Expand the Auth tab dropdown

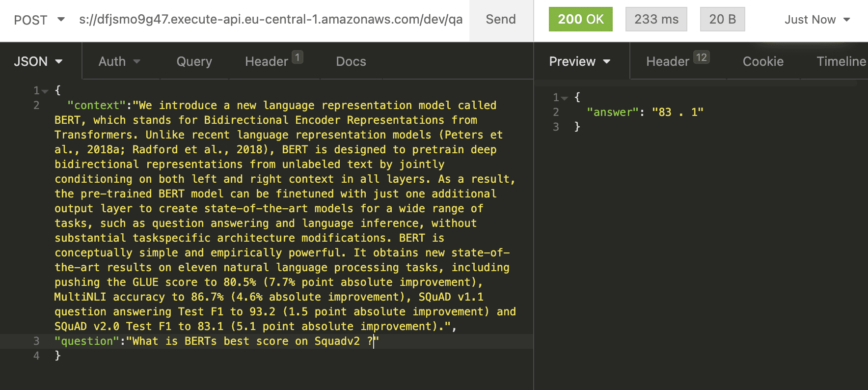coord(119,61)
